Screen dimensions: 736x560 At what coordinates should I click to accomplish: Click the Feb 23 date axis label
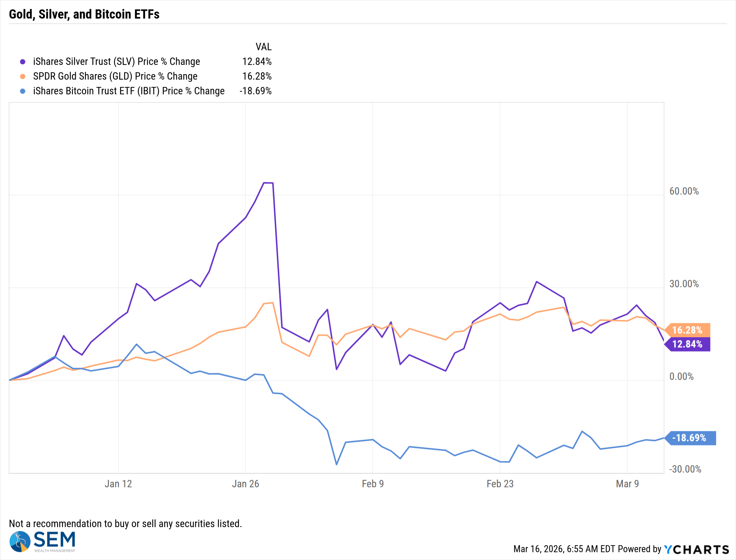coord(500,484)
